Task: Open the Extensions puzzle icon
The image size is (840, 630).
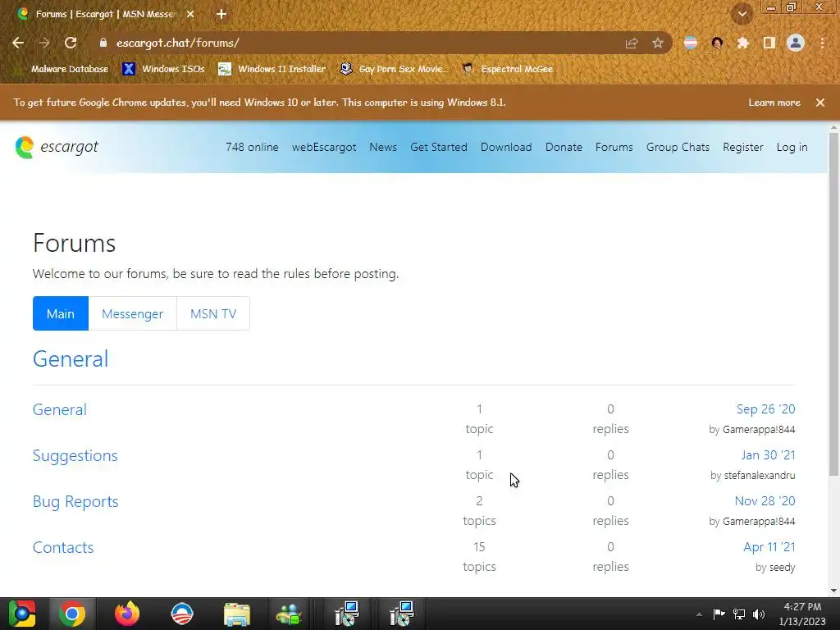Action: [743, 43]
